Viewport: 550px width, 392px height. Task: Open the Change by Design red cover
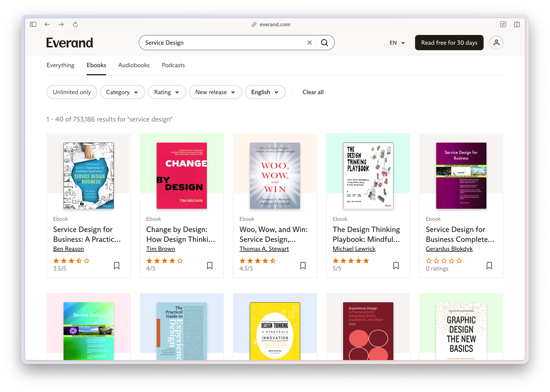pyautogui.click(x=182, y=176)
